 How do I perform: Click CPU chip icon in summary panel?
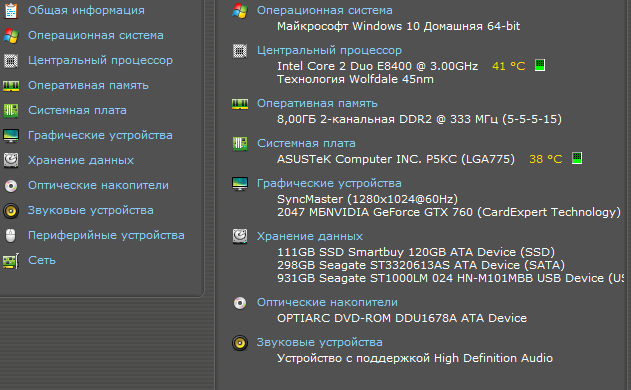coord(240,51)
